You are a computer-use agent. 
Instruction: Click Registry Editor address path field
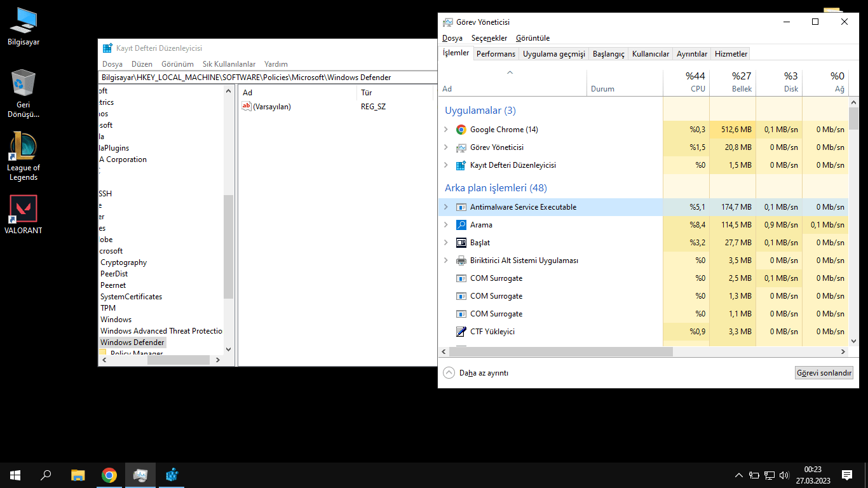[268, 78]
